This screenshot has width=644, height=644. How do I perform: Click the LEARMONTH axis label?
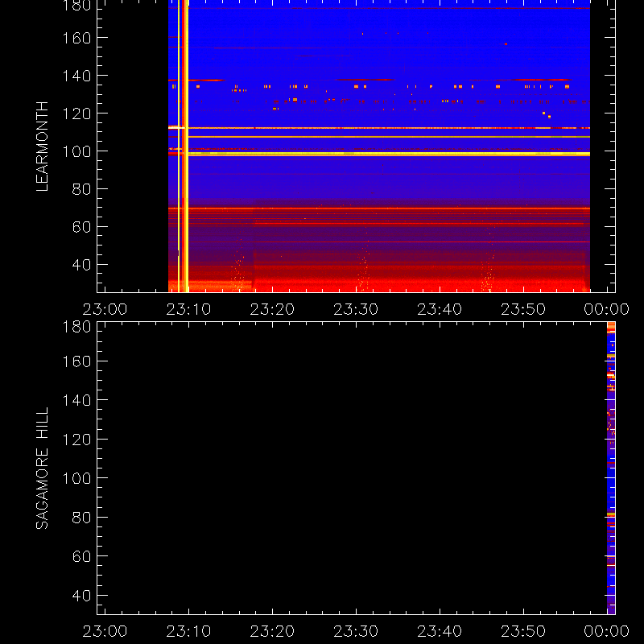43,147
